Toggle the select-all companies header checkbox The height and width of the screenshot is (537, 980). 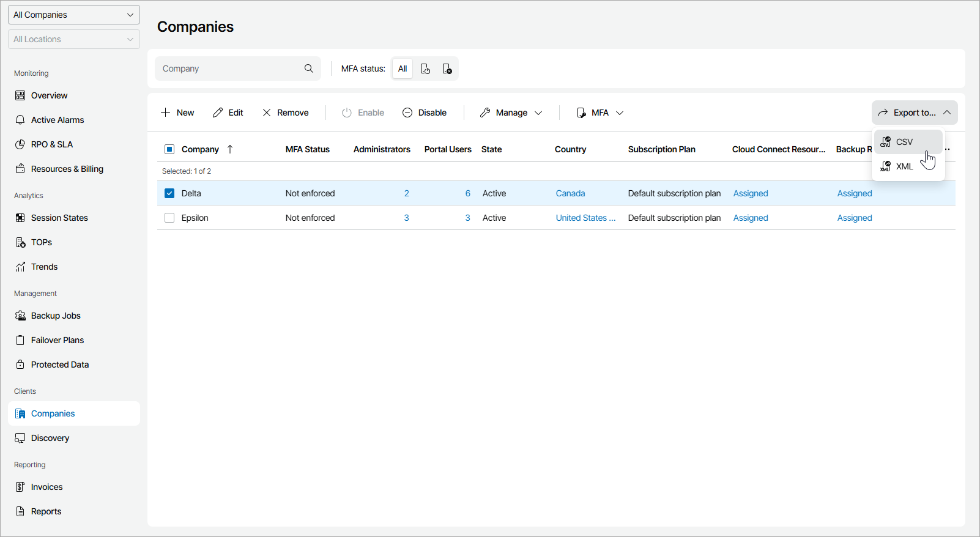coord(169,149)
